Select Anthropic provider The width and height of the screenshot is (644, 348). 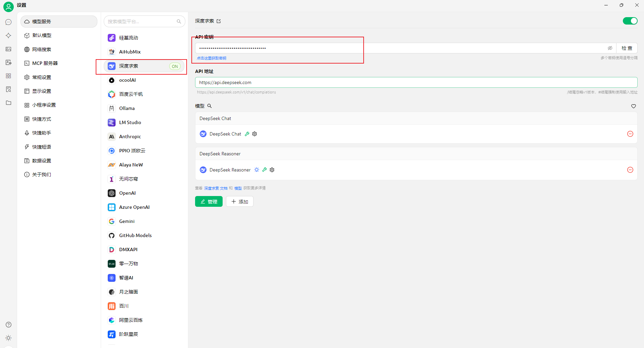[x=144, y=137]
